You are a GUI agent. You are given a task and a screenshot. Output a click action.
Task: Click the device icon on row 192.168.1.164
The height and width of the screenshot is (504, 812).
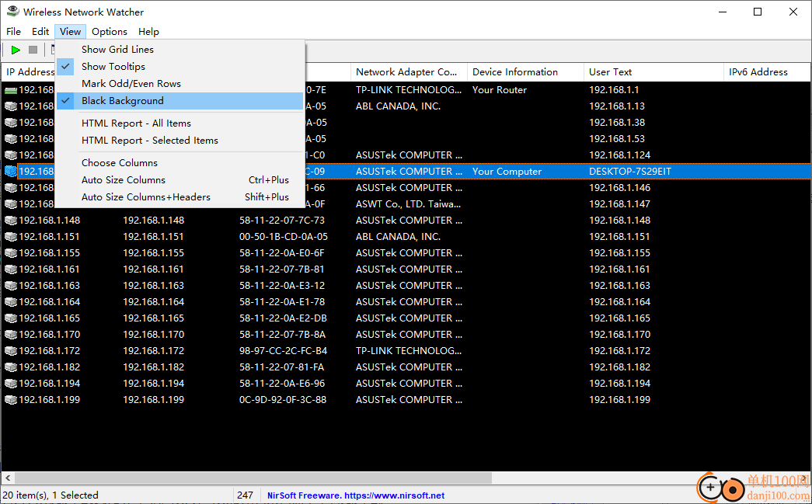click(11, 301)
